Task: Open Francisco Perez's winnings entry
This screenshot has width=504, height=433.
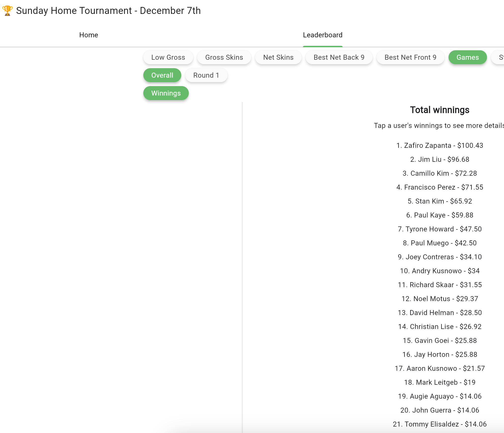Action: coord(440,187)
